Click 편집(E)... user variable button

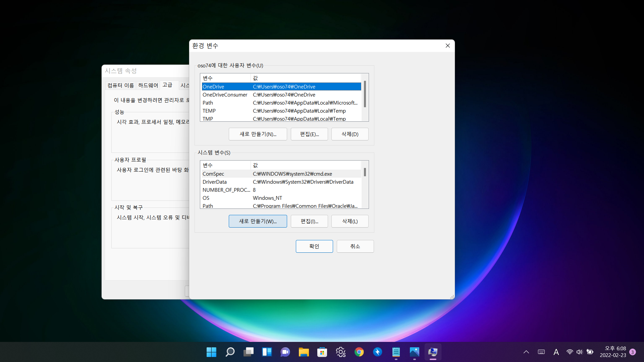click(x=309, y=134)
